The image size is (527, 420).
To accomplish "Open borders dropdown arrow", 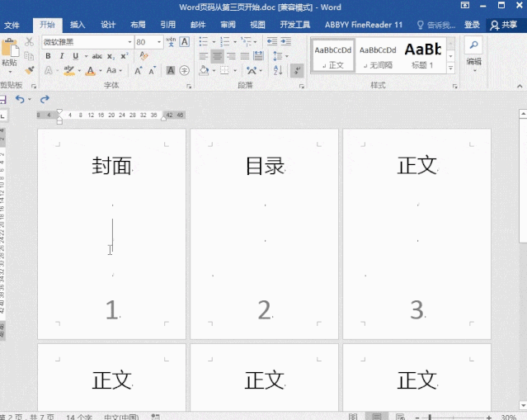I will pos(235,71).
